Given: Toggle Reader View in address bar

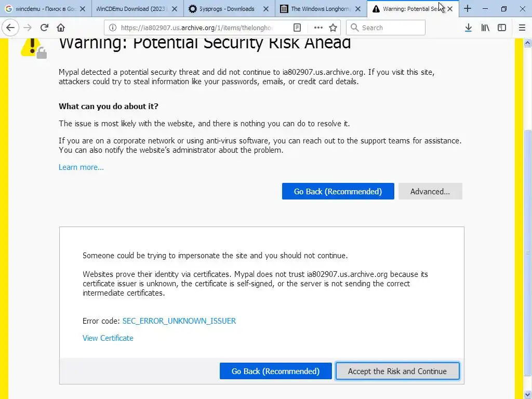Looking at the screenshot, I should click(297, 28).
